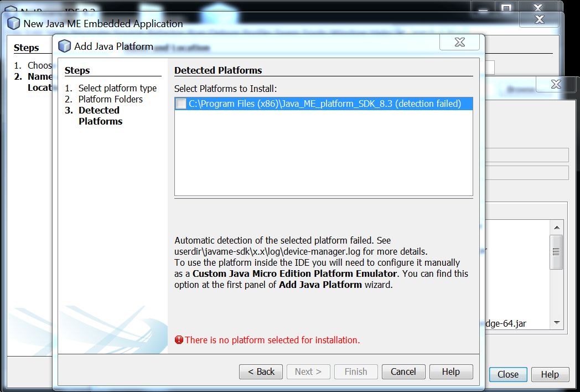Image resolution: width=580 pixels, height=392 pixels.
Task: Close the right-side background dialog with X
Action: (x=556, y=84)
